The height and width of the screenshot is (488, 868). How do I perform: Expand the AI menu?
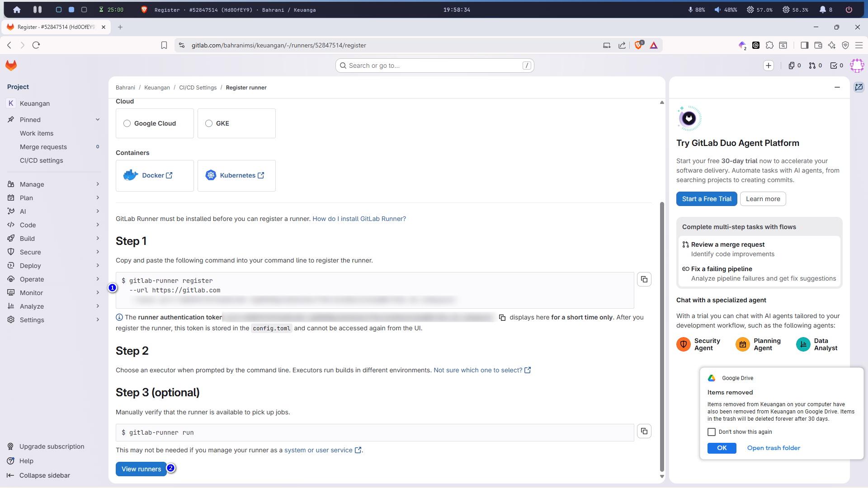[54, 211]
